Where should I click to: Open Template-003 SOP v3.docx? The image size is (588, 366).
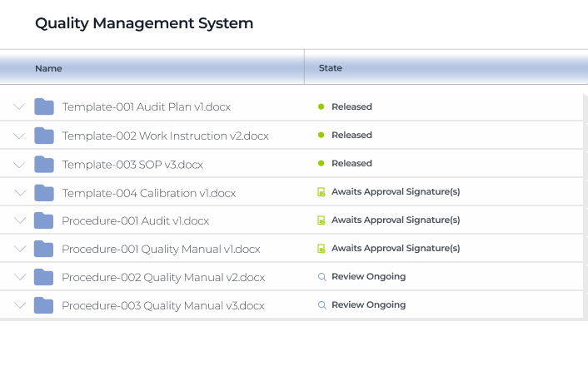tap(132, 164)
